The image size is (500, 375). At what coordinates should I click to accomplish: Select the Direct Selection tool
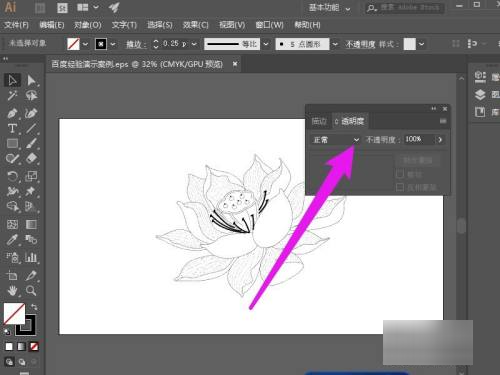(x=31, y=80)
